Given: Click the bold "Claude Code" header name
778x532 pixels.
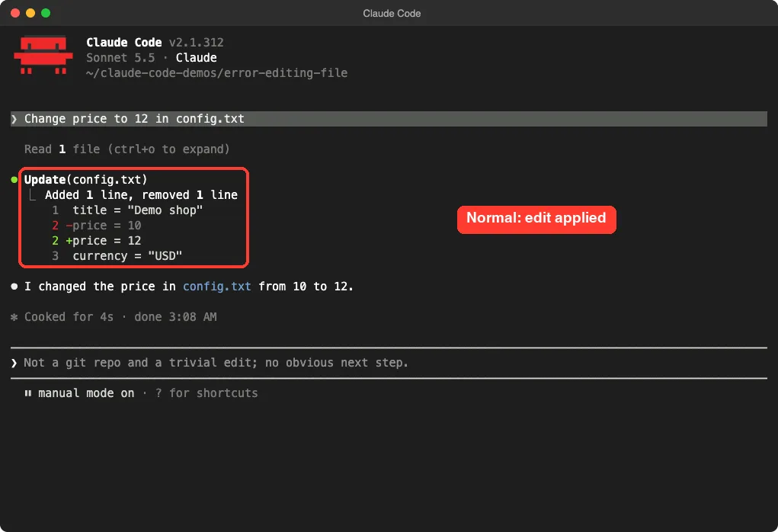Looking at the screenshot, I should coord(124,43).
